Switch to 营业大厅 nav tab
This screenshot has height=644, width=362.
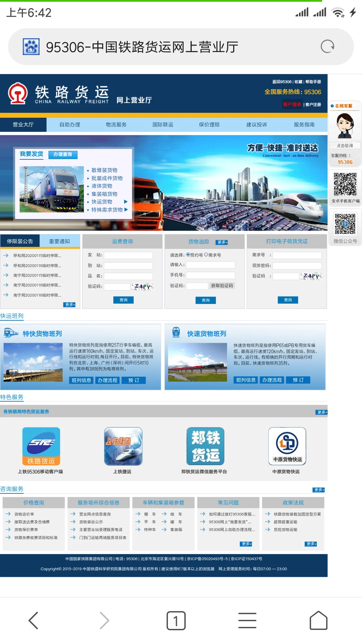(x=23, y=124)
